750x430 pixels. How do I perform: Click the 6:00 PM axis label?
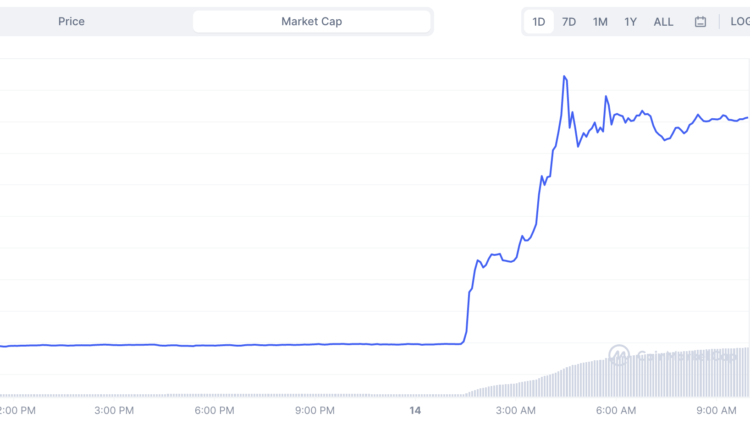(214, 410)
